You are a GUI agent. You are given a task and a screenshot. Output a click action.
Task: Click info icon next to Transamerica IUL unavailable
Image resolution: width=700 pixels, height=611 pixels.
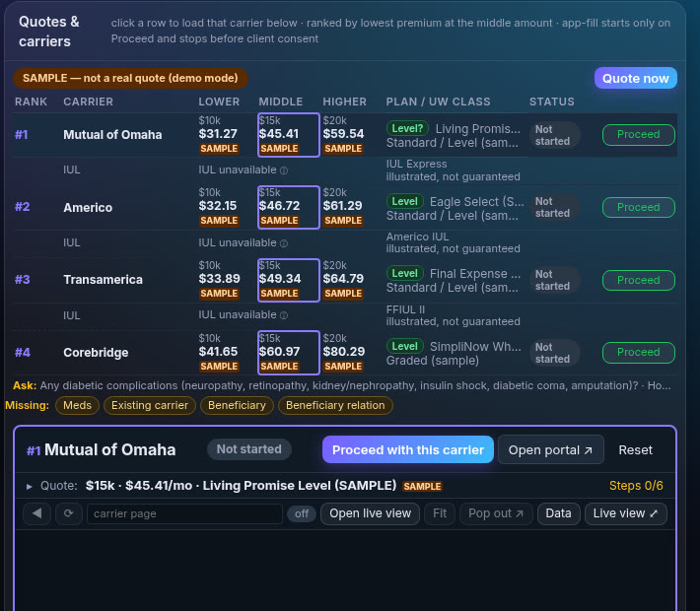pyautogui.click(x=284, y=315)
